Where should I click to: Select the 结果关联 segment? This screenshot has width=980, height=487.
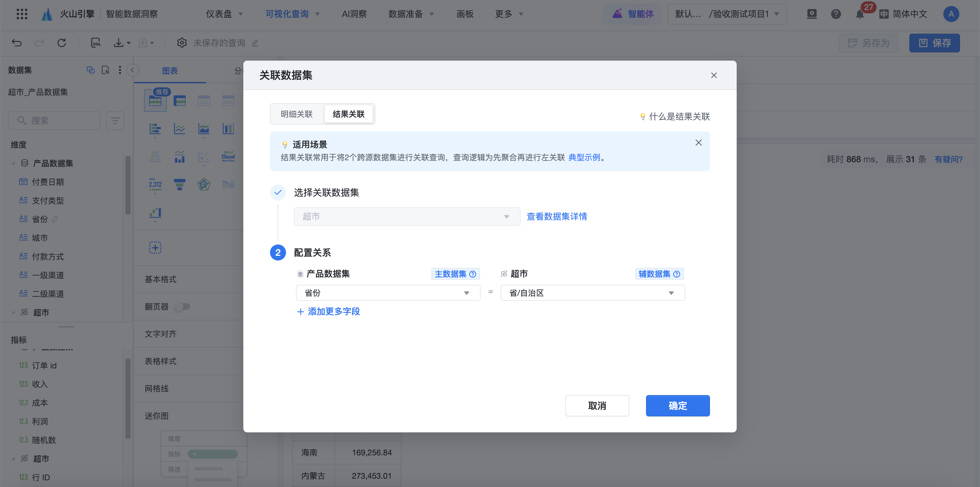coord(348,114)
